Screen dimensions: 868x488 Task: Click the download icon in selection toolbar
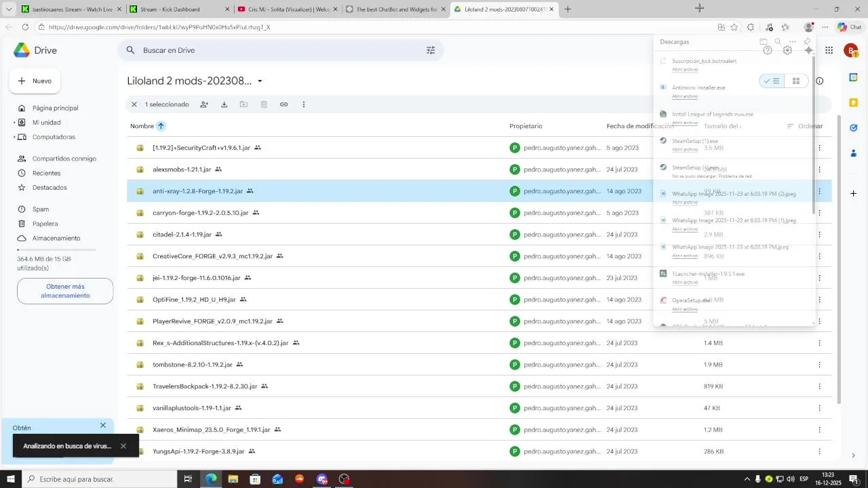point(224,104)
